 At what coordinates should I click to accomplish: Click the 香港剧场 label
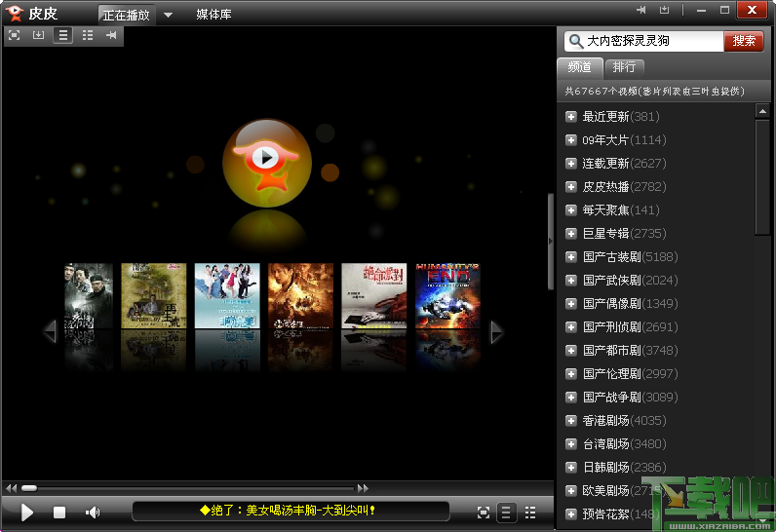(x=605, y=421)
